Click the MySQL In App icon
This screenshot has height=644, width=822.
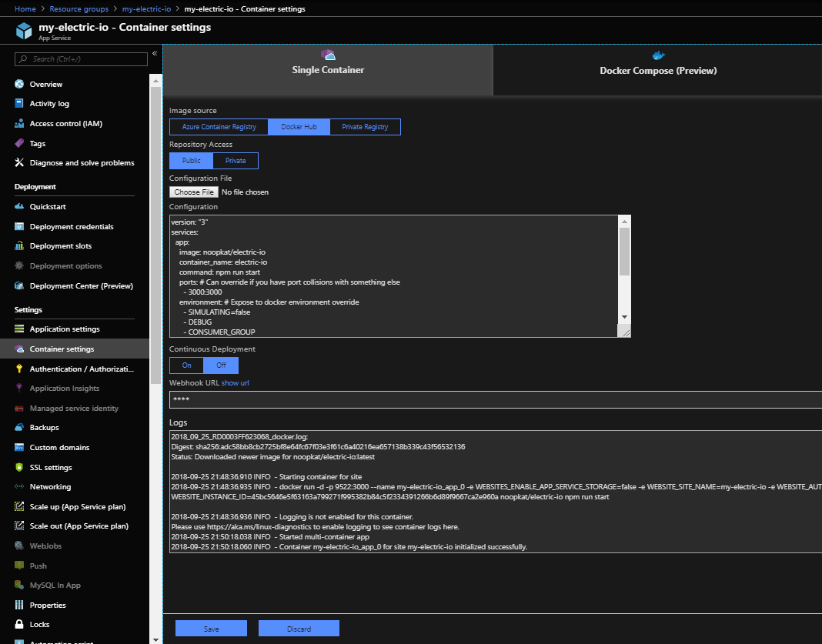tap(19, 585)
